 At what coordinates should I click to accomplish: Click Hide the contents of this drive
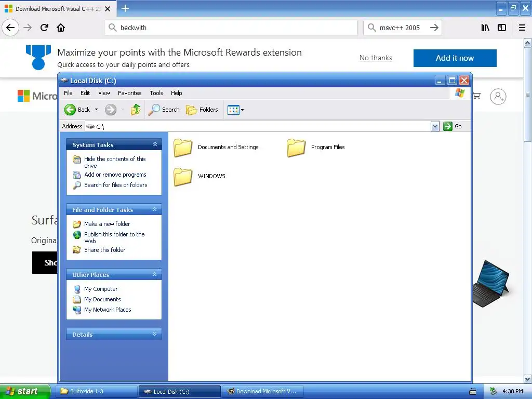[x=115, y=162]
